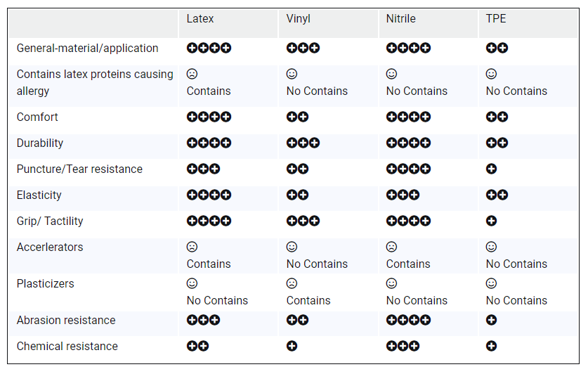Image resolution: width=588 pixels, height=374 pixels.
Task: Click "Contains" text in Latex allergy cell
Action: pos(209,91)
